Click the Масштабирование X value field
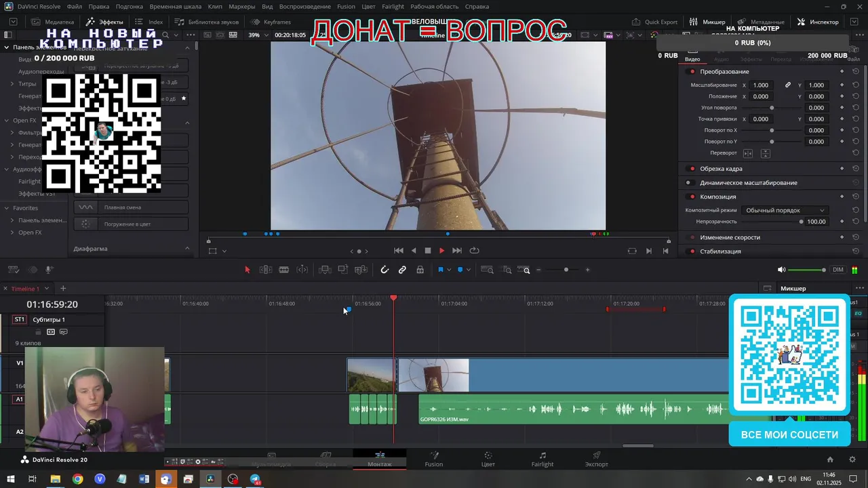 tap(762, 85)
